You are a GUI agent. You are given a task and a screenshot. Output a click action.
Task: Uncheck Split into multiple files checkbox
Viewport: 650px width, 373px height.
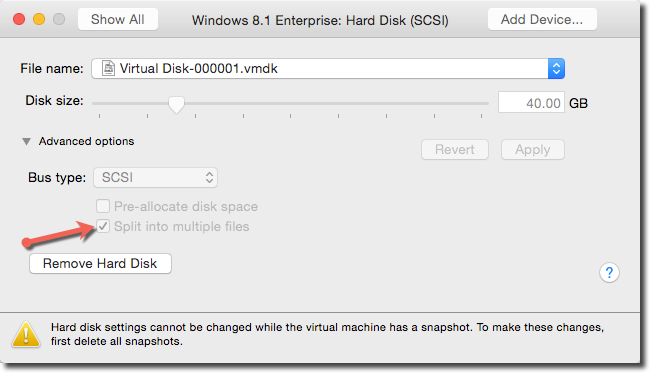point(103,226)
